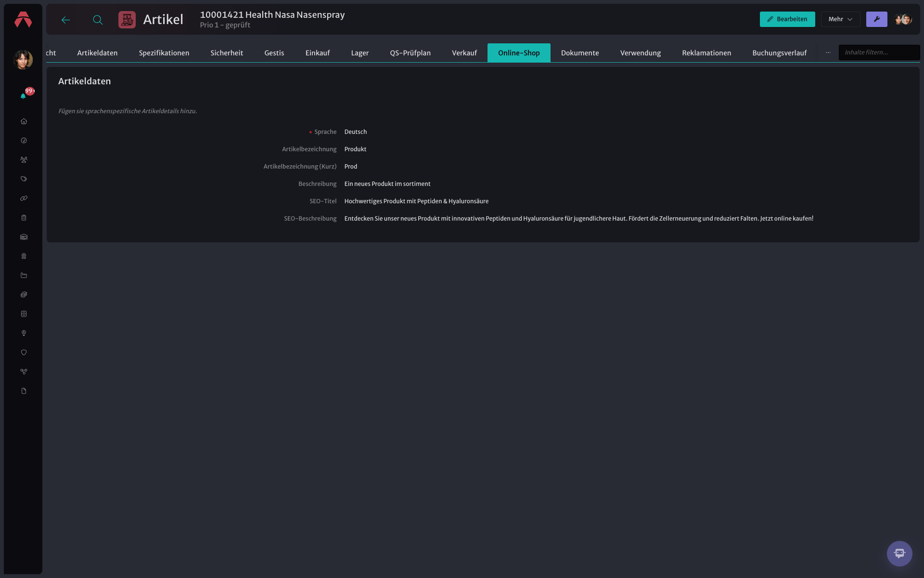Click the 'SEO-Beschreibung' field label

coord(310,219)
